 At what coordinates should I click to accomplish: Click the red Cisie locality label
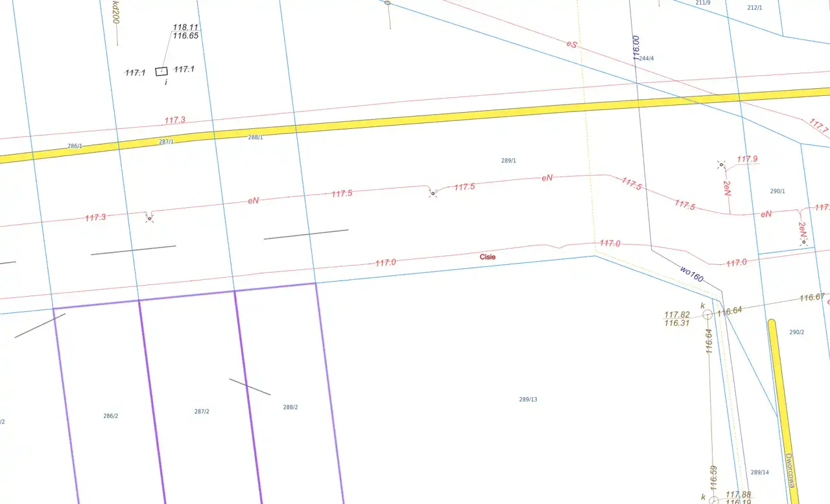pos(488,257)
